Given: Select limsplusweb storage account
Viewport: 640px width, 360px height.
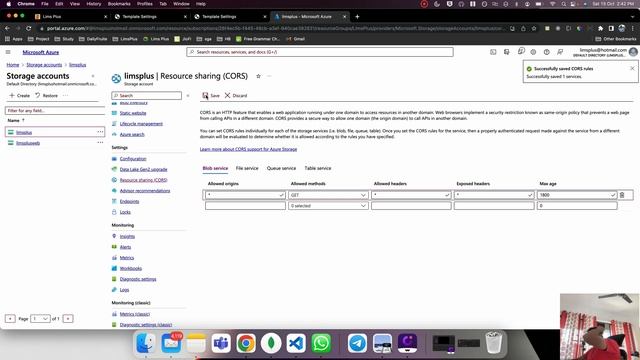Looking at the screenshot, I should tap(28, 143).
